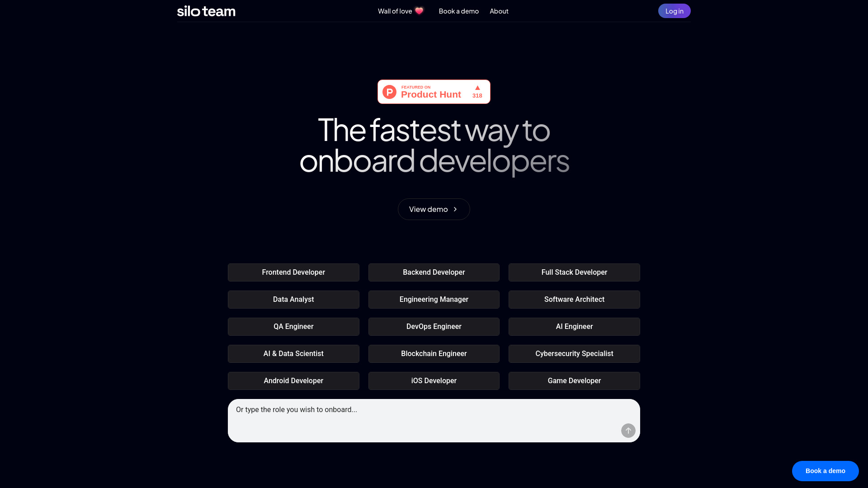Click the 318 upvote count on Product Hunt badge
This screenshot has height=488, width=868.
(x=477, y=95)
